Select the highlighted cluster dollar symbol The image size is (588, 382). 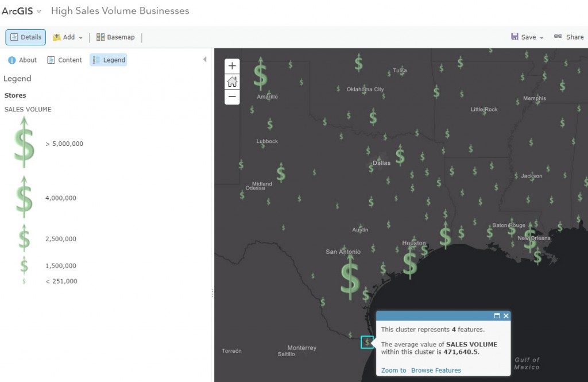[367, 342]
